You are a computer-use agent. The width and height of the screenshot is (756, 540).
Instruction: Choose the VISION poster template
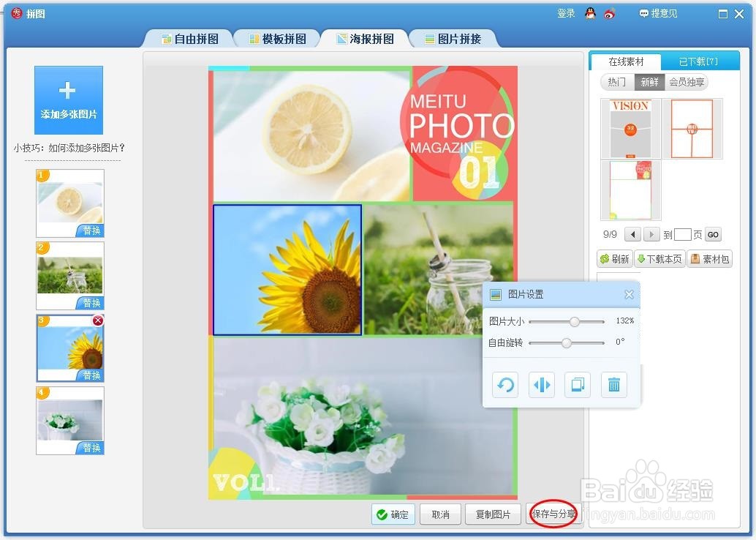tap(630, 129)
